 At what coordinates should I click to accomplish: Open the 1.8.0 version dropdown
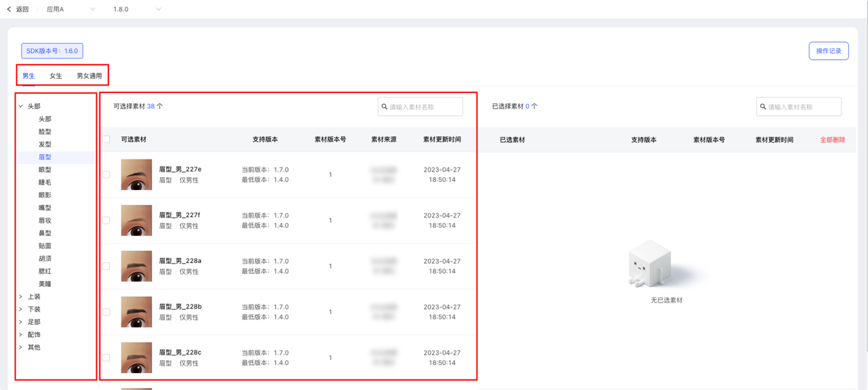click(x=137, y=9)
